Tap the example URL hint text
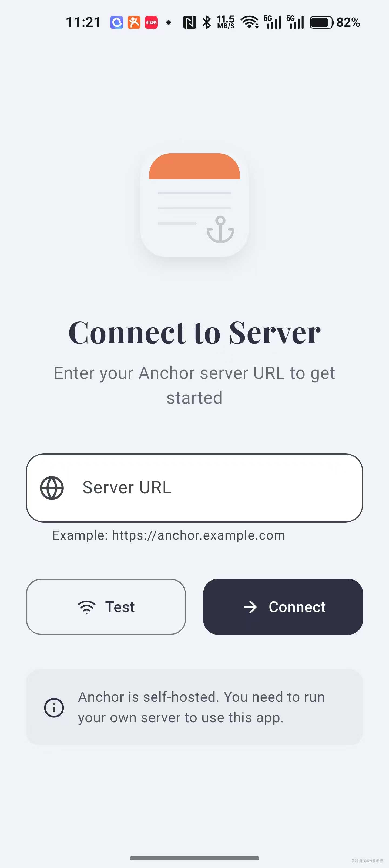The width and height of the screenshot is (389, 868). 169,535
